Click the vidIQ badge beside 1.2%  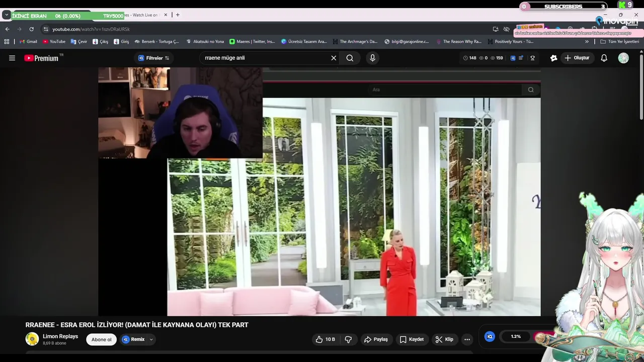[490, 336]
